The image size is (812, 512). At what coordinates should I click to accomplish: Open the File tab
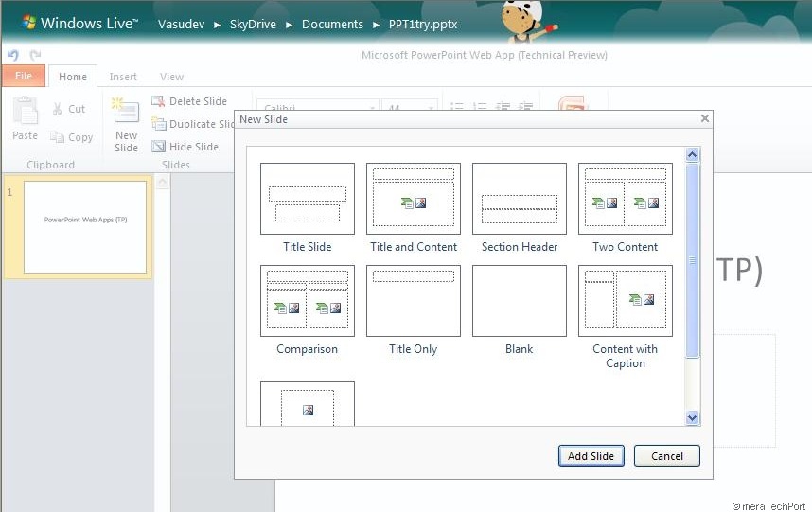[24, 76]
